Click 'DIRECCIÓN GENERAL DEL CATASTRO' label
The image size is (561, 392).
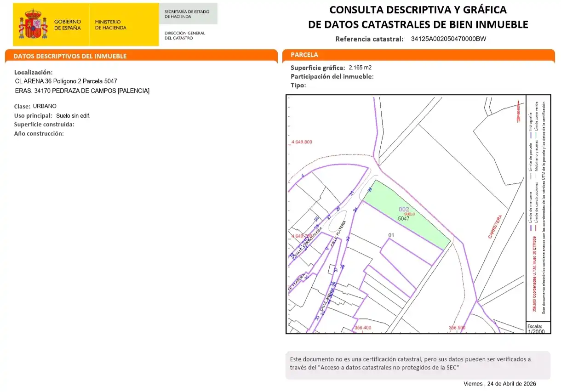pos(185,35)
